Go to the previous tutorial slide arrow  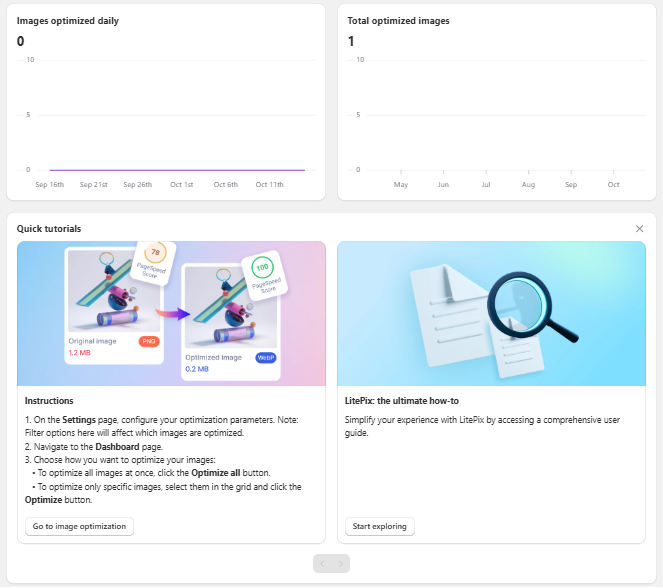(323, 564)
